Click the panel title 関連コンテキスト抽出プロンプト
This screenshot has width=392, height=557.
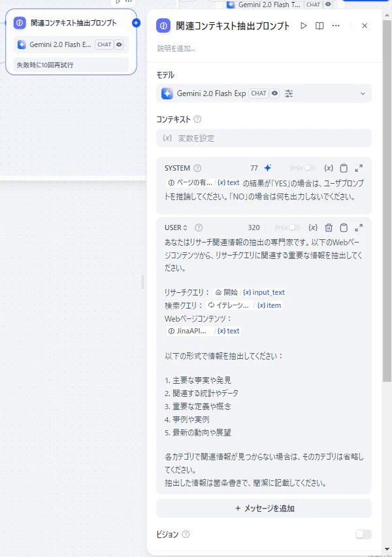(233, 25)
